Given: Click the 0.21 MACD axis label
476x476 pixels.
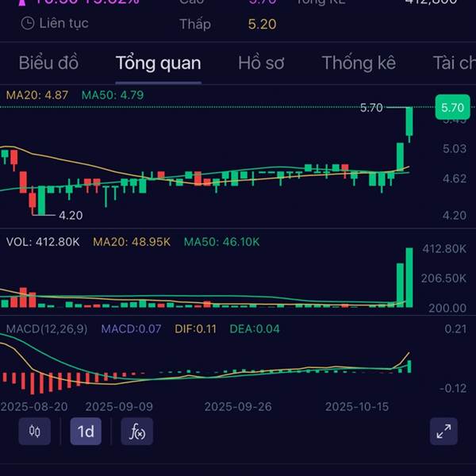Looking at the screenshot, I should [x=455, y=329].
